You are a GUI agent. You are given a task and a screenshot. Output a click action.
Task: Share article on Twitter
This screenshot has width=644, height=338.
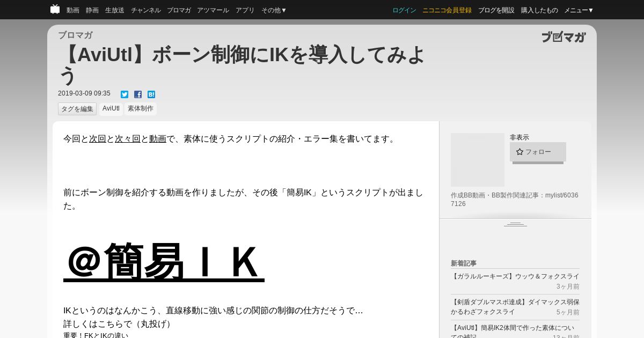tap(125, 94)
